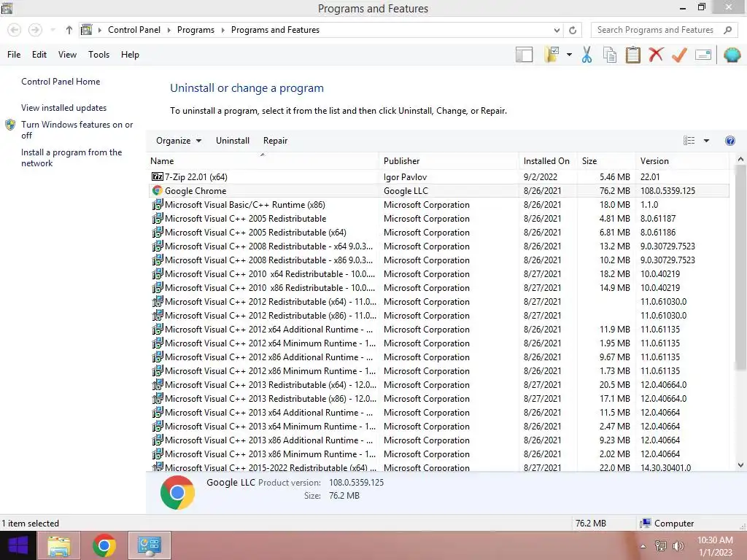Open the recent locations dropdown arrow
The image size is (747, 560).
pyautogui.click(x=53, y=30)
